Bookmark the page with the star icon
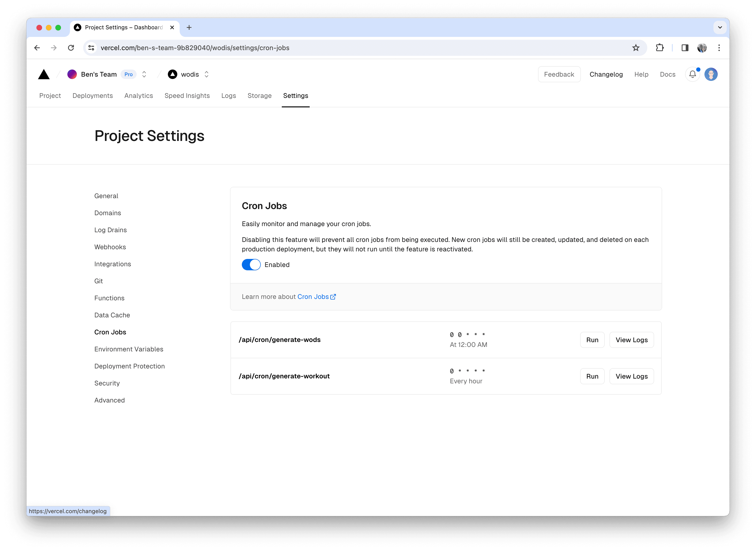 pos(636,48)
